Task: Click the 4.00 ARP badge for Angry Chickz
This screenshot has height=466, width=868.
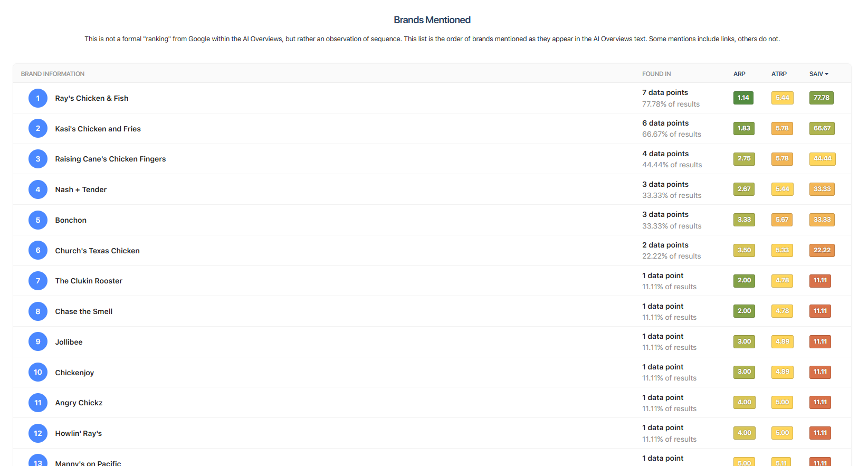Action: [x=745, y=403]
